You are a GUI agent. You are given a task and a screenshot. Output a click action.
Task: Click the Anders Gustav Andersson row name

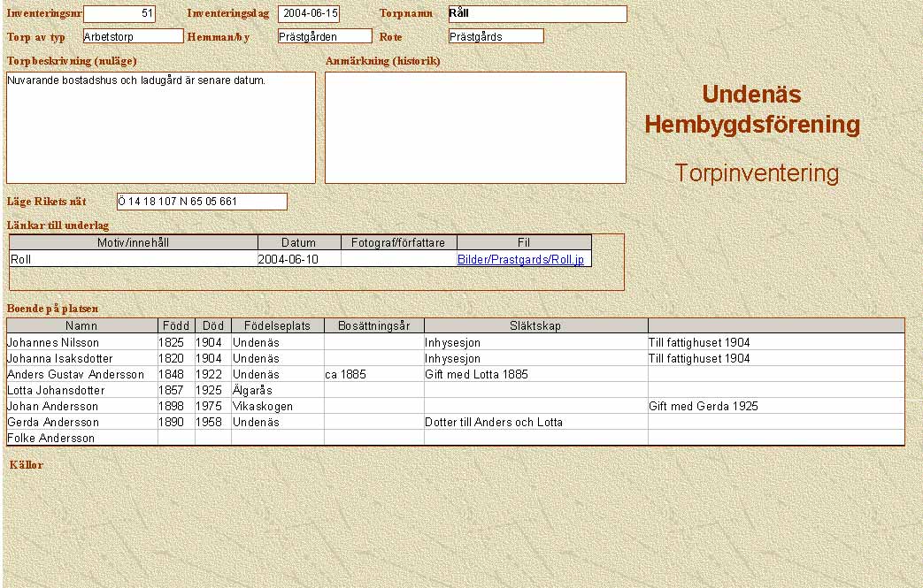click(81, 374)
